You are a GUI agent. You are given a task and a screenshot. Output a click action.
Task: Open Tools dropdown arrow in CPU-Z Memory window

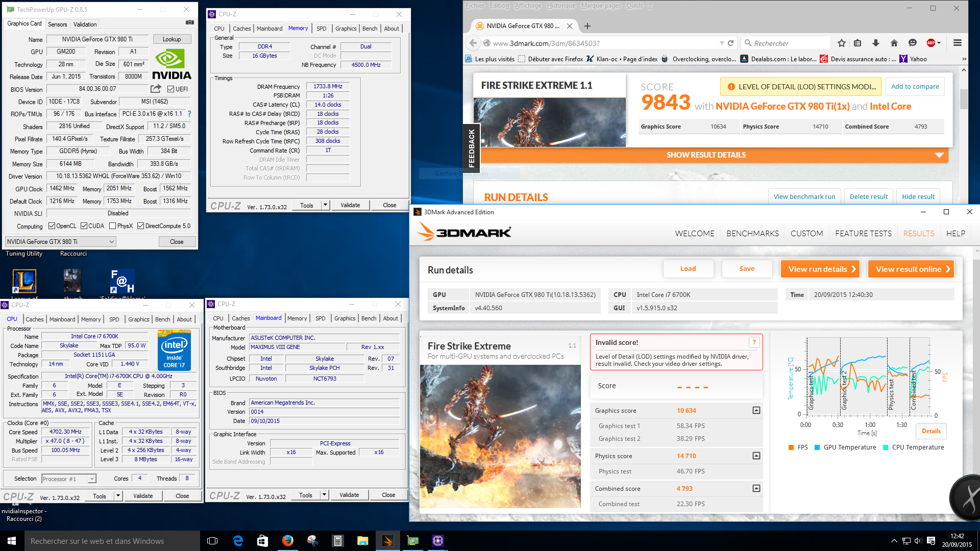pyautogui.click(x=325, y=205)
